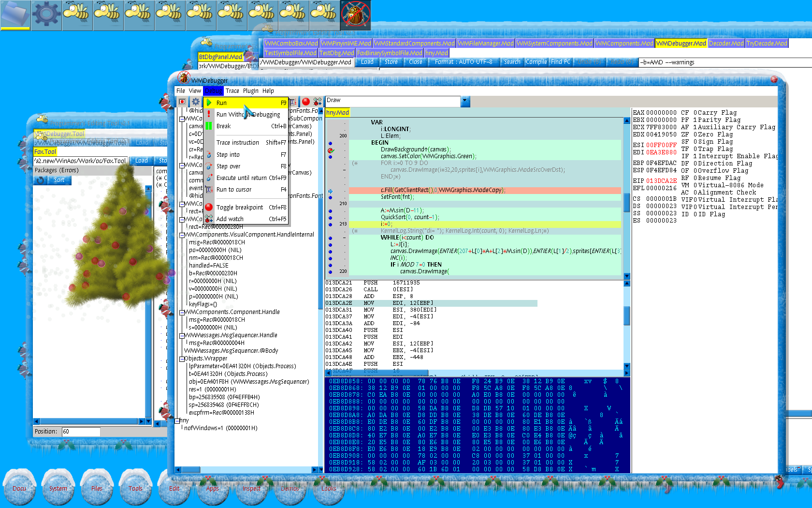Switch to the hny.Mod source tab
Image resolution: width=812 pixels, height=508 pixels.
click(x=337, y=113)
